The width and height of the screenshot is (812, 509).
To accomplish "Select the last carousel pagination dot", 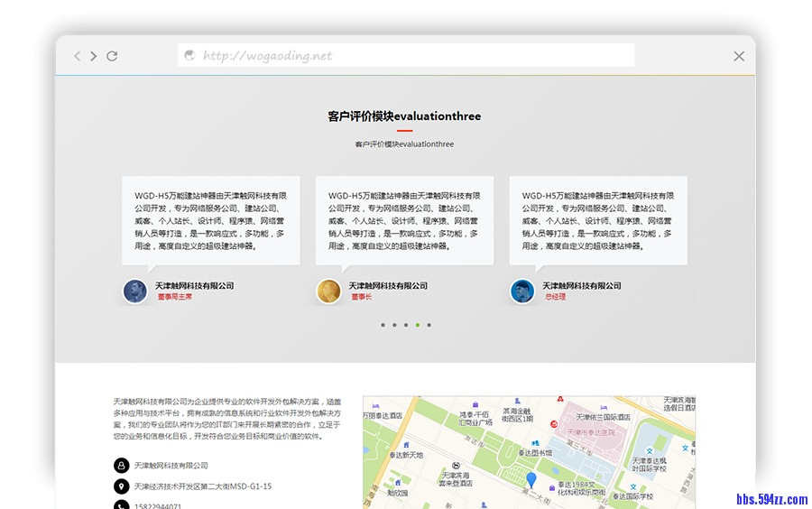I will (x=429, y=325).
